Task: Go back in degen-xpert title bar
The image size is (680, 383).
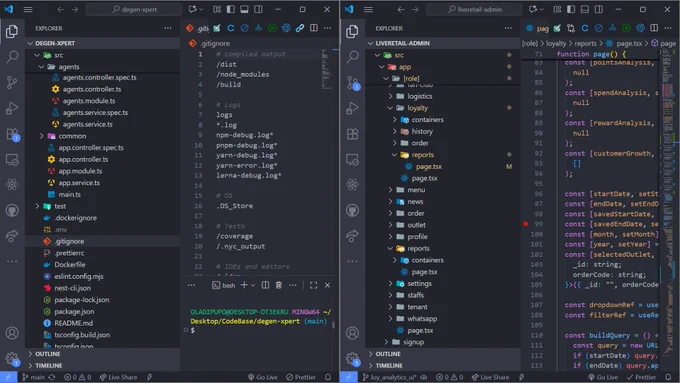Action: tap(61, 9)
